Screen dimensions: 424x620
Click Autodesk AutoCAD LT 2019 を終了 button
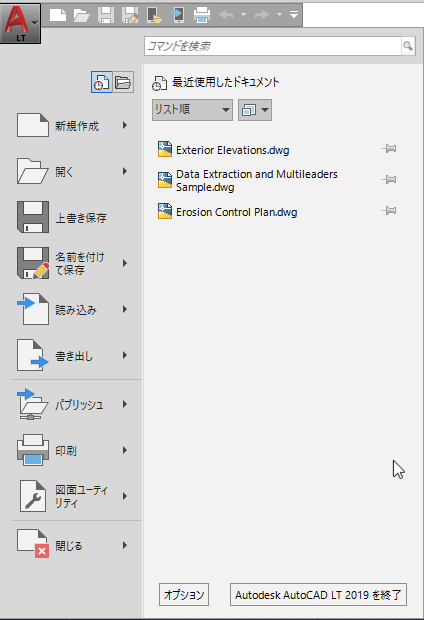coord(318,594)
